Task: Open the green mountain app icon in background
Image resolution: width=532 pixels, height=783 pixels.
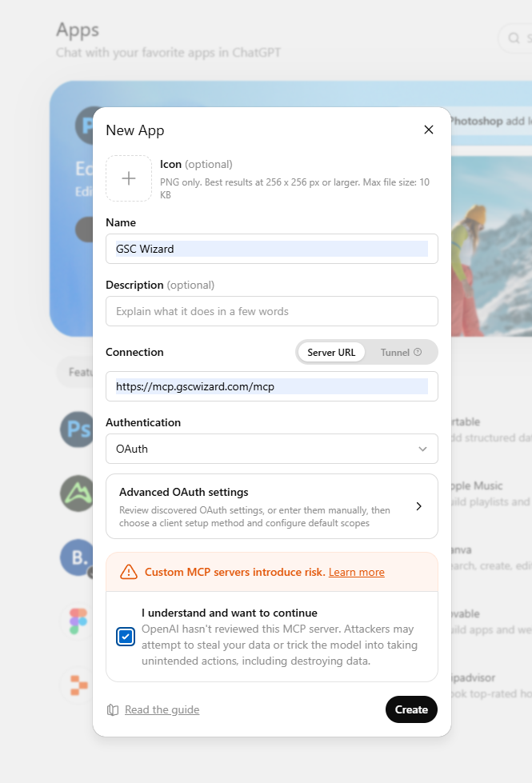Action: coord(77,493)
